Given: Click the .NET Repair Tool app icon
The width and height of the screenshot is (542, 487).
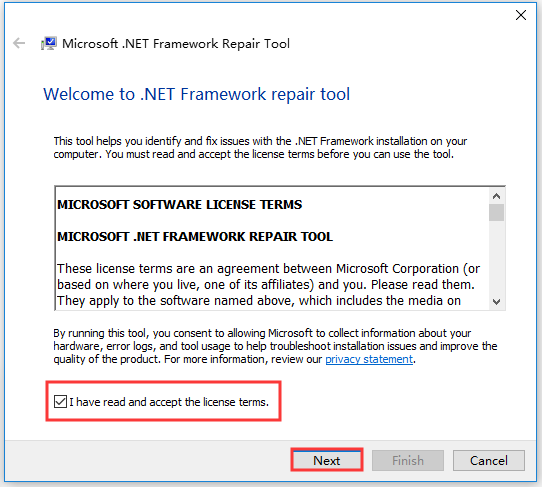Looking at the screenshot, I should pos(49,44).
